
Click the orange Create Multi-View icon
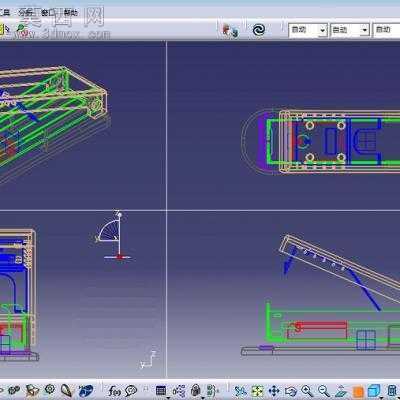pyautogui.click(x=358, y=392)
